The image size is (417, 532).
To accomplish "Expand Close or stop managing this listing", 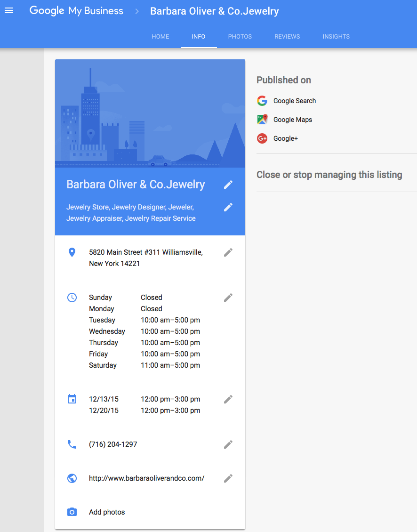I will coord(329,175).
